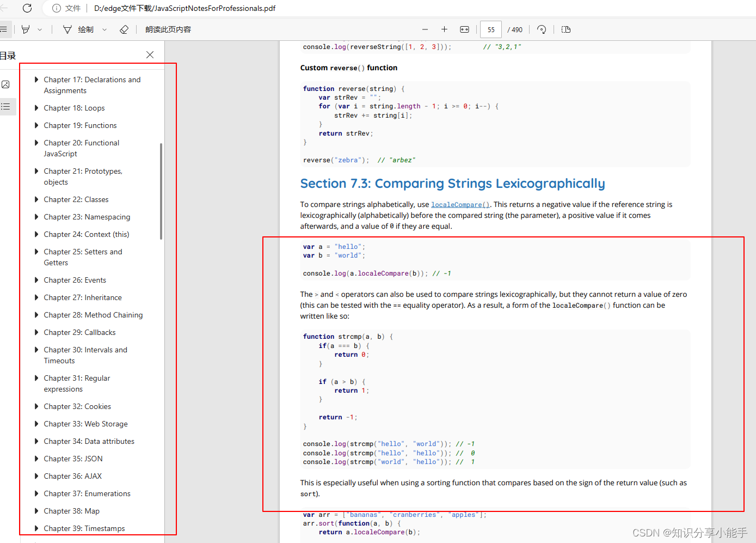This screenshot has height=543, width=756.
Task: Open Chapter 26: Events
Action: coord(75,280)
